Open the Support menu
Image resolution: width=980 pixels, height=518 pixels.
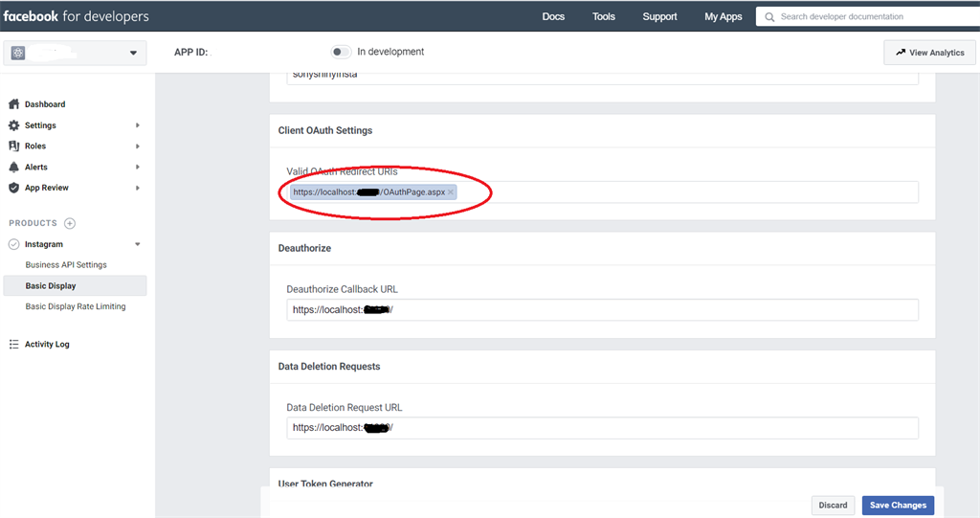(x=659, y=17)
